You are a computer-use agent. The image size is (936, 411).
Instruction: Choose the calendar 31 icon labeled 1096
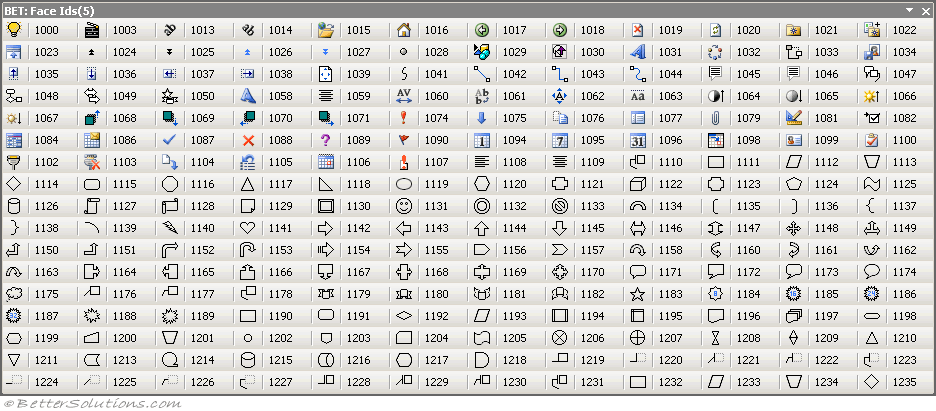click(x=638, y=140)
